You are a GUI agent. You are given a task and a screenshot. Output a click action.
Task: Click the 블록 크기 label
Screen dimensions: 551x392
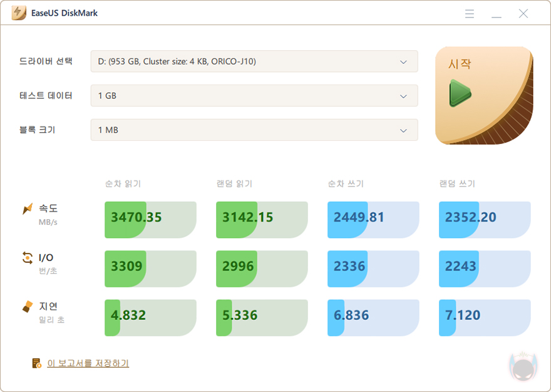tap(37, 130)
